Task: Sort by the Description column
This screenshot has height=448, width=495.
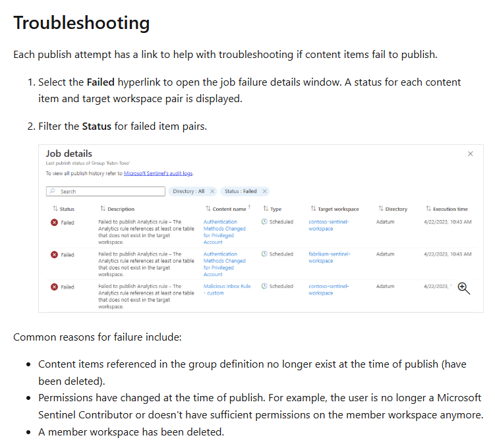Action: pyautogui.click(x=117, y=209)
